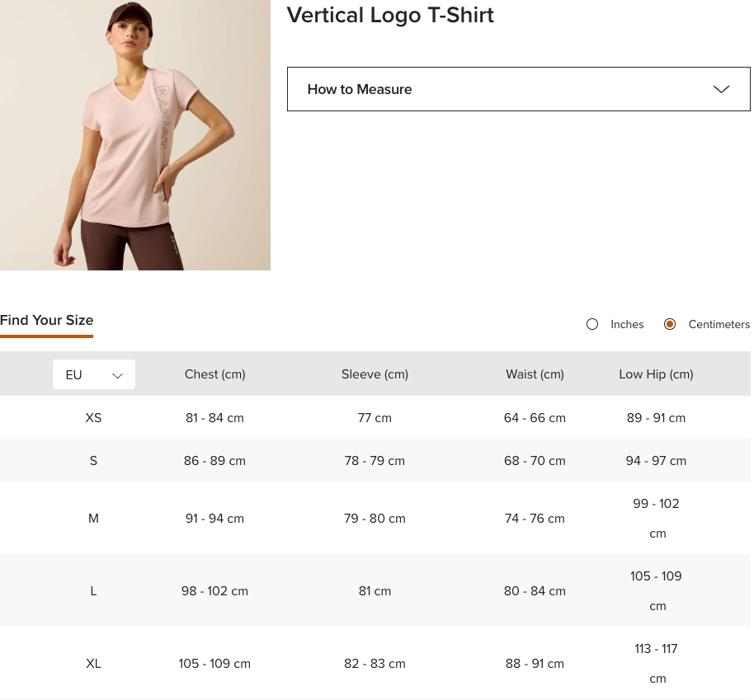The width and height of the screenshot is (754, 700).
Task: Click the Waist (cm) column header
Action: click(x=535, y=374)
